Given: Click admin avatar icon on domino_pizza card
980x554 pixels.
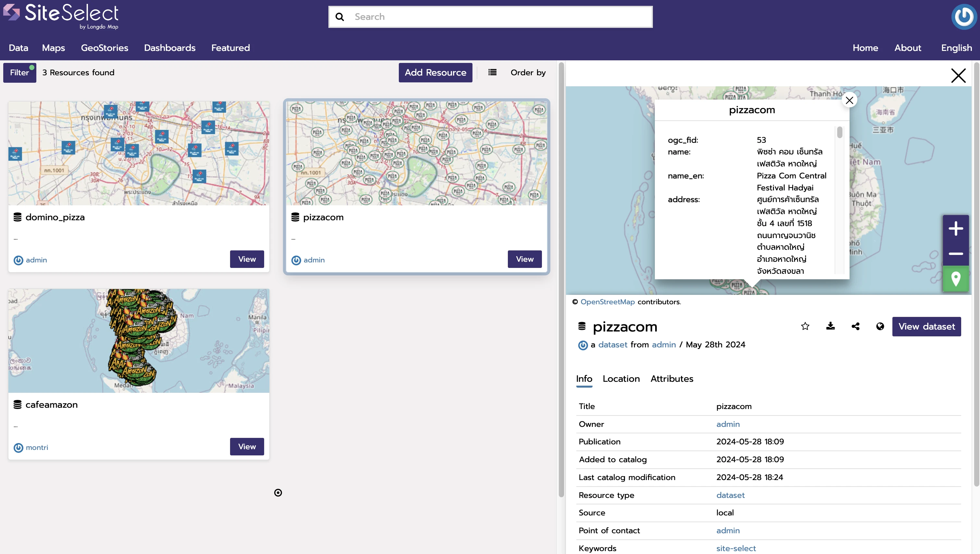Looking at the screenshot, I should coord(18,260).
